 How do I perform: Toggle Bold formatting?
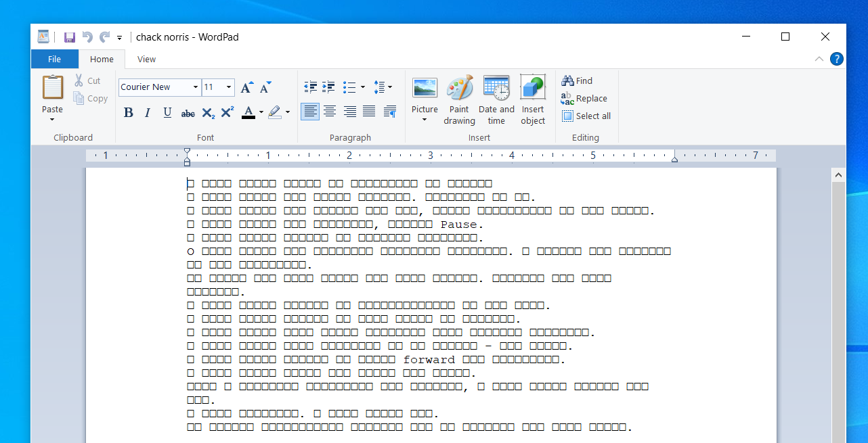pyautogui.click(x=129, y=113)
